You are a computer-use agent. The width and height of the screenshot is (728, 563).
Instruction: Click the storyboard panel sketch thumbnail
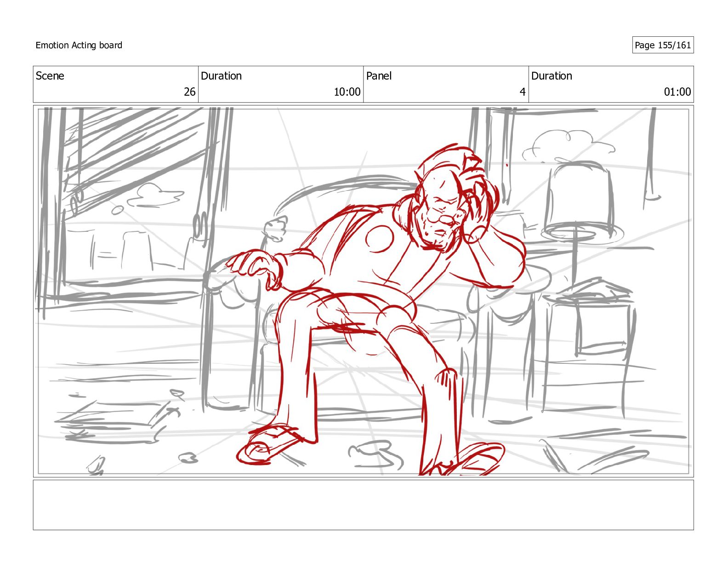click(x=363, y=291)
